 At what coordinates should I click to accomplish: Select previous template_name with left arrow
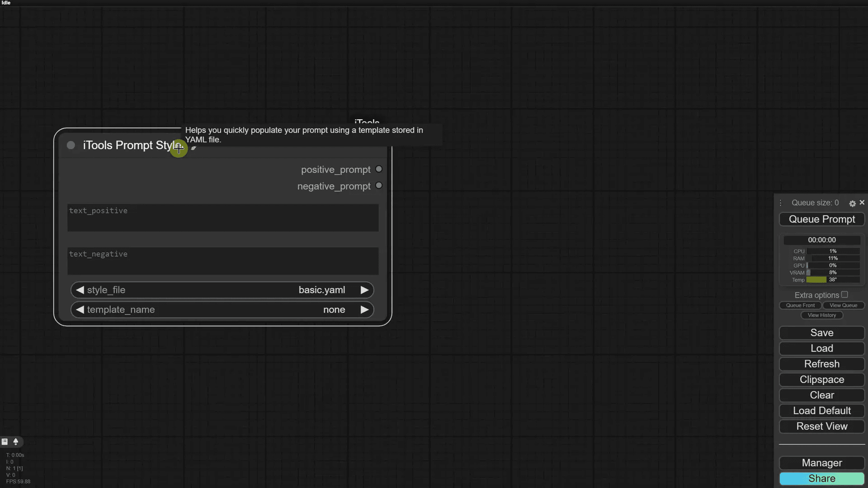coord(80,310)
